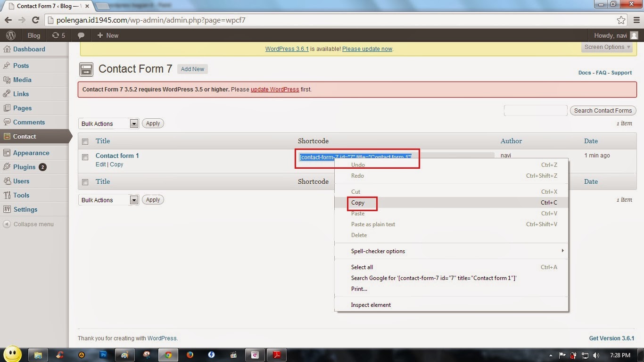Image resolution: width=644 pixels, height=362 pixels.
Task: Open the Support link
Action: pos(621,73)
